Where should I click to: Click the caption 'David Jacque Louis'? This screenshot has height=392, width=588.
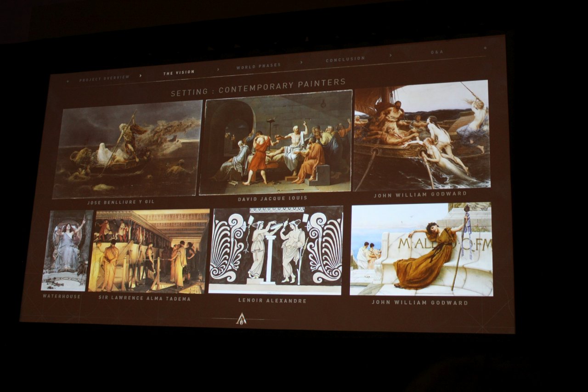click(272, 199)
